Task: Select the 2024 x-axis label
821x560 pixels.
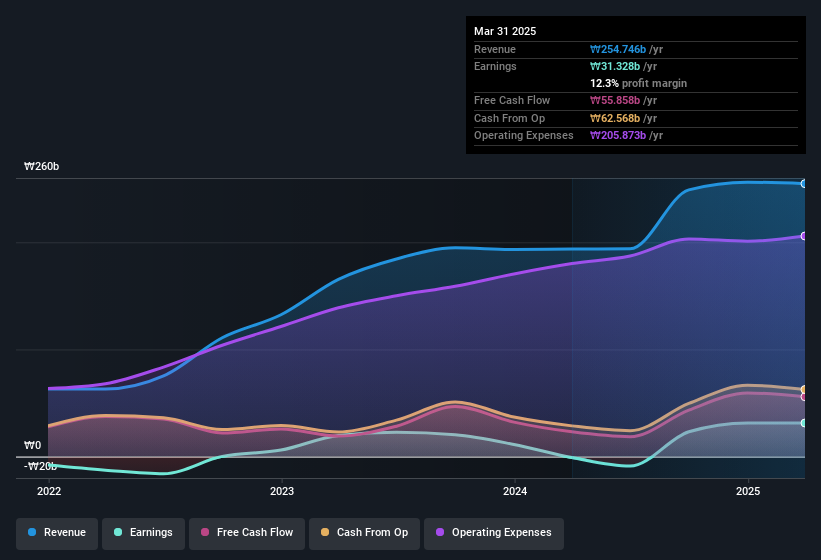Action: click(515, 491)
